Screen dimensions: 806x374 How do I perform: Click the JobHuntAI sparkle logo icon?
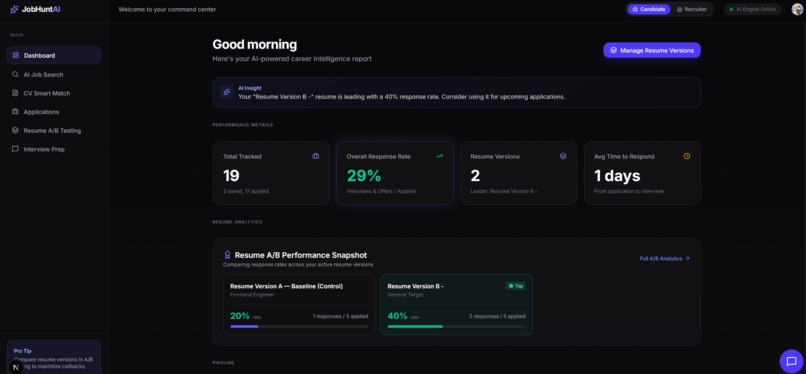click(x=14, y=9)
